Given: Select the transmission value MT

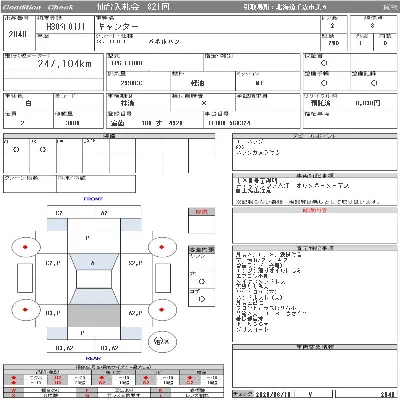Looking at the screenshot, I should [x=259, y=83].
